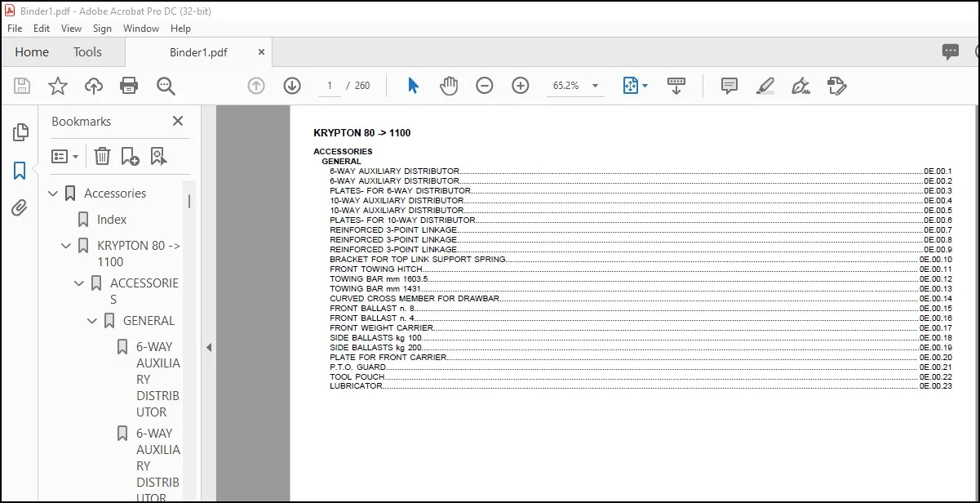
Task: Add a sticky note comment
Action: [729, 86]
